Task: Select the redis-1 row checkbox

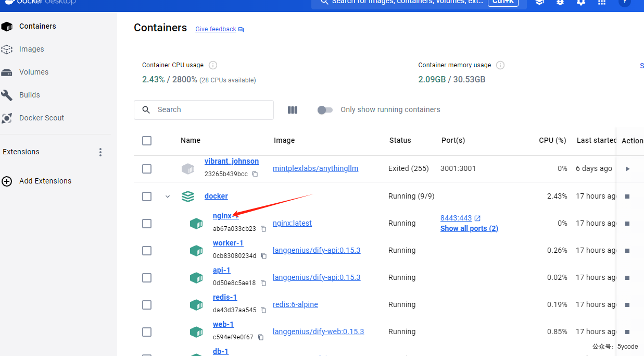Action: point(147,305)
